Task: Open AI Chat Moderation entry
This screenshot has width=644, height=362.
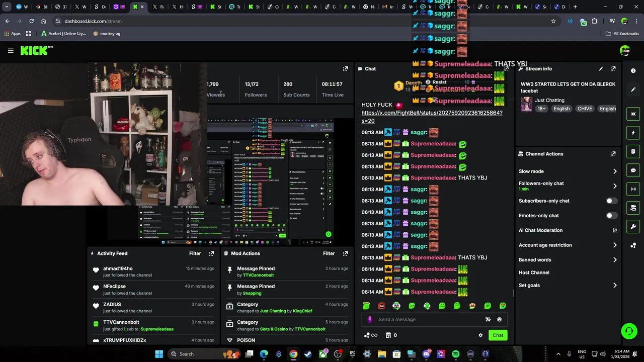Action: click(x=540, y=230)
